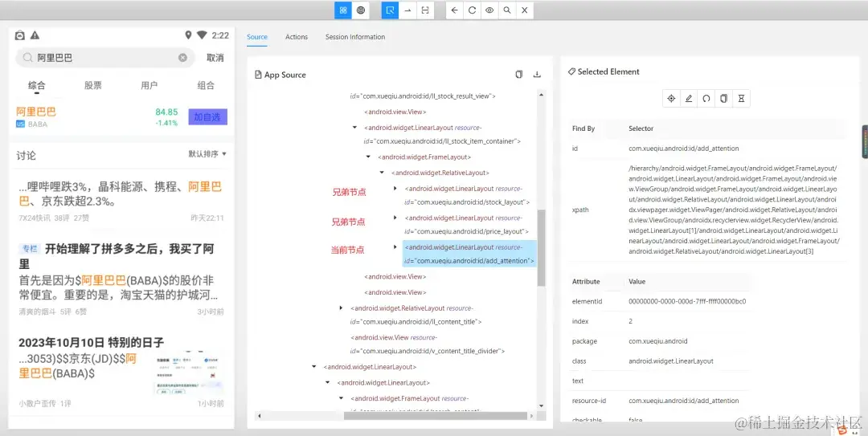Click the 讨论 section heading
The width and height of the screenshot is (868, 436).
click(x=26, y=156)
